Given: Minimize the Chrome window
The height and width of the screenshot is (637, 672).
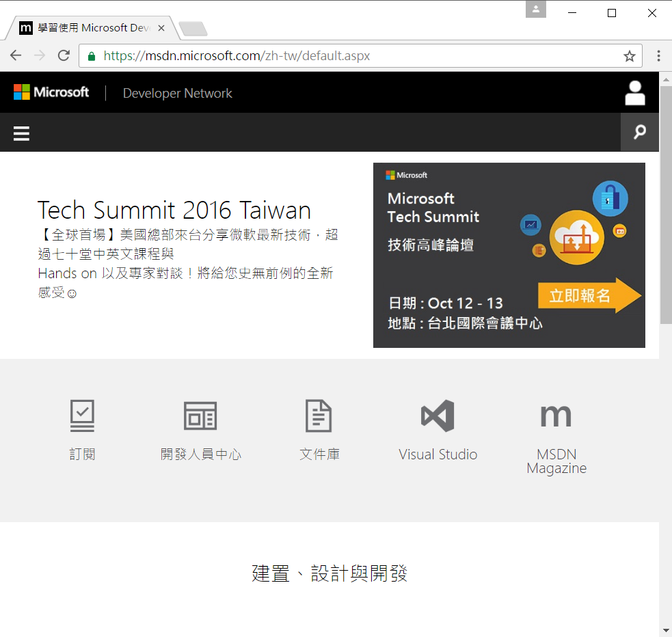Looking at the screenshot, I should pos(572,13).
